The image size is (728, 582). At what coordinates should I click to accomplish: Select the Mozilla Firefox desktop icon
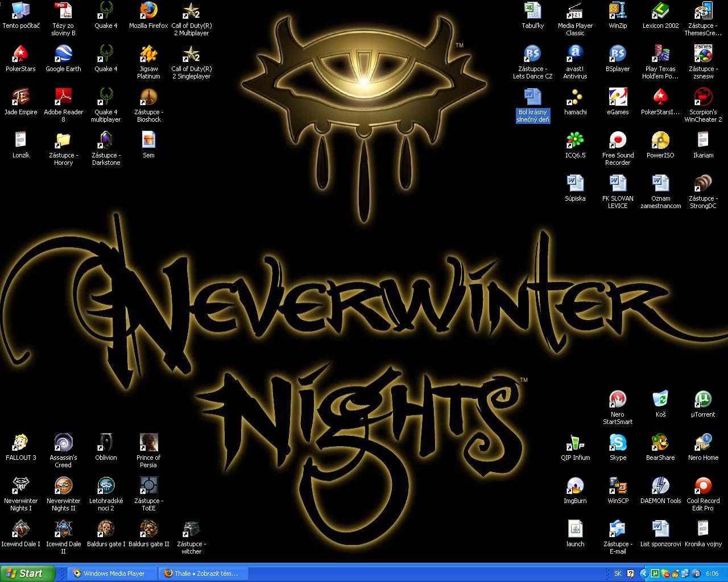[x=148, y=11]
